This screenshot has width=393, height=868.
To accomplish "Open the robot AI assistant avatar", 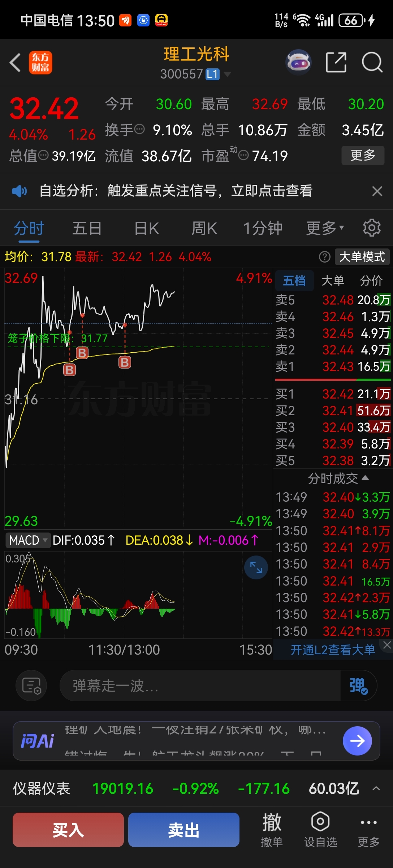I will (x=298, y=62).
